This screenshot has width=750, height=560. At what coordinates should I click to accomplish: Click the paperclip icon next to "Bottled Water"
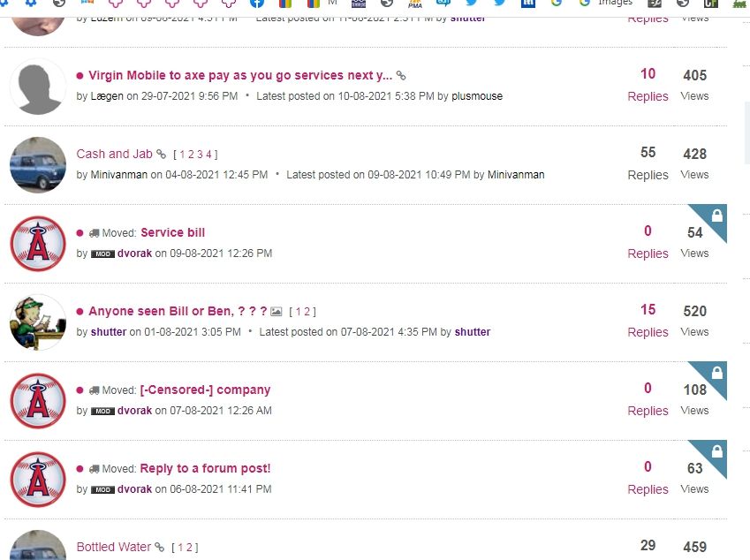160,547
